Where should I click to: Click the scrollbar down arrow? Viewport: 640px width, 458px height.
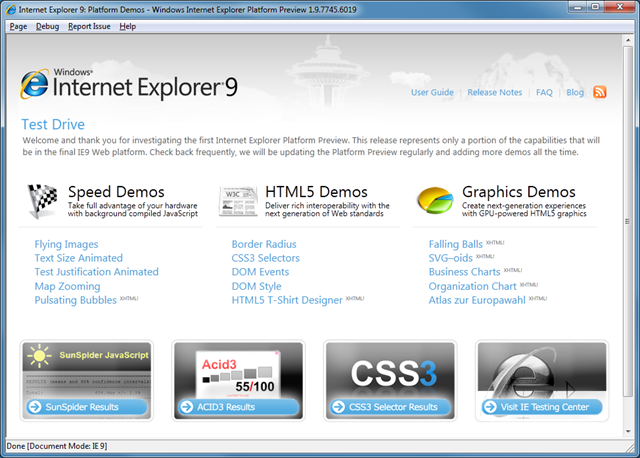tap(628, 431)
